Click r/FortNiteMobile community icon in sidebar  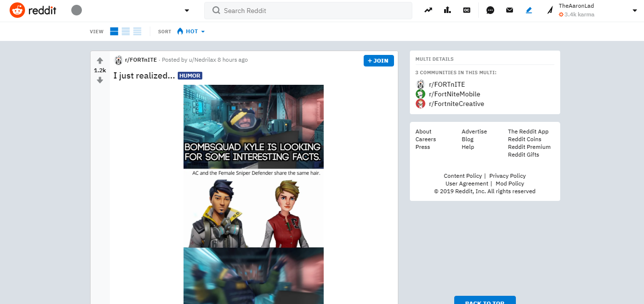(421, 94)
